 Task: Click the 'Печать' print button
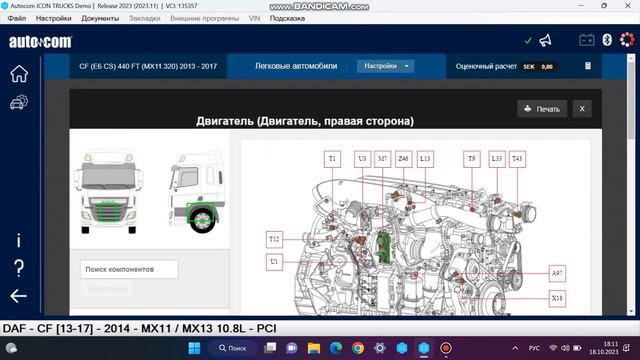click(x=542, y=109)
